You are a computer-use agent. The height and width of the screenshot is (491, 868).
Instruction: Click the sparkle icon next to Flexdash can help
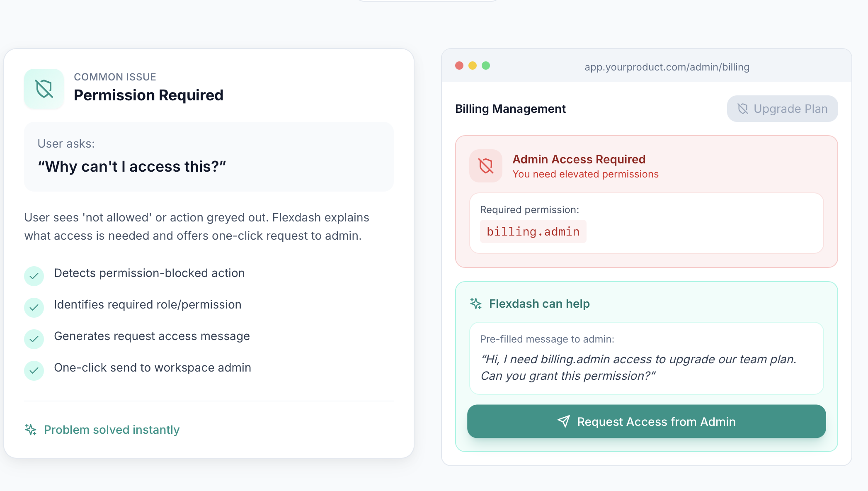[476, 303]
